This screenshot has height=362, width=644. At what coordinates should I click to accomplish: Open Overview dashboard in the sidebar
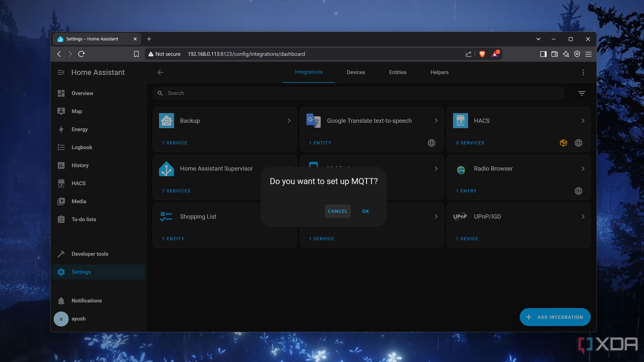point(98,93)
